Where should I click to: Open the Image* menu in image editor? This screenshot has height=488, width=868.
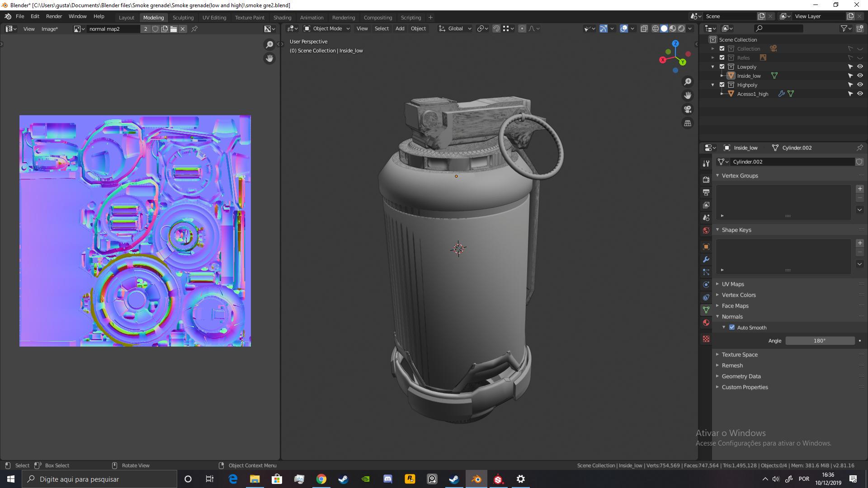pos(50,29)
